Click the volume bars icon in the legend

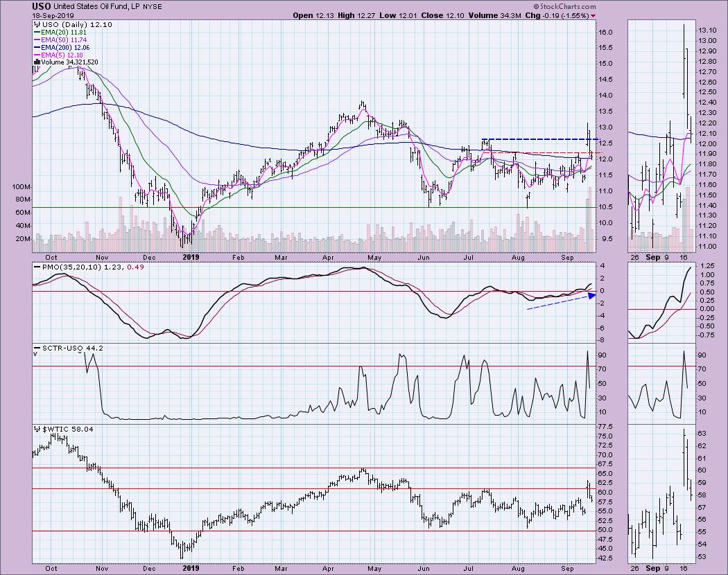(37, 62)
